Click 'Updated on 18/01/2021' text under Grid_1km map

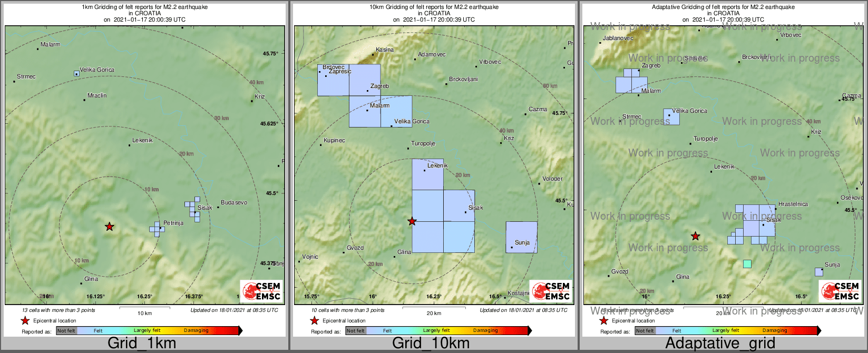234,310
